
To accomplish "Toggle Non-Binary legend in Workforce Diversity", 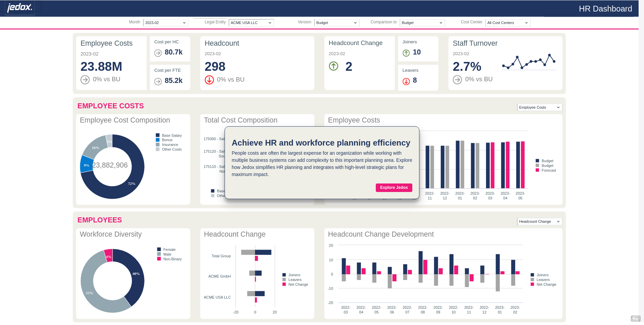I will pyautogui.click(x=172, y=259).
